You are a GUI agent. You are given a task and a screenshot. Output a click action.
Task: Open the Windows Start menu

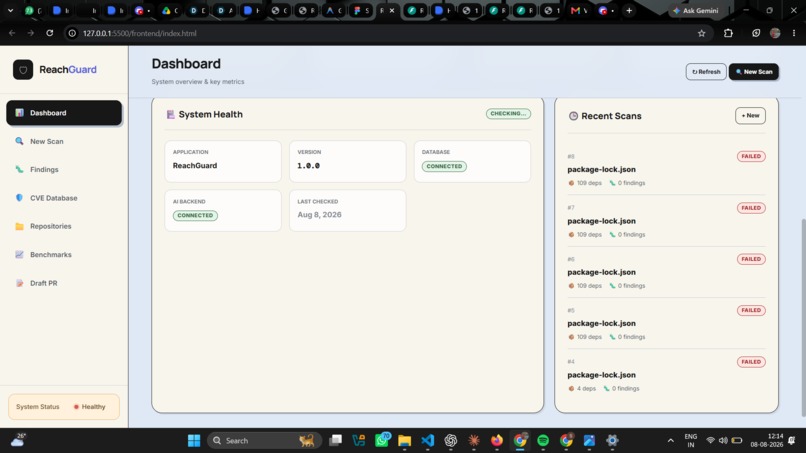[x=194, y=441]
